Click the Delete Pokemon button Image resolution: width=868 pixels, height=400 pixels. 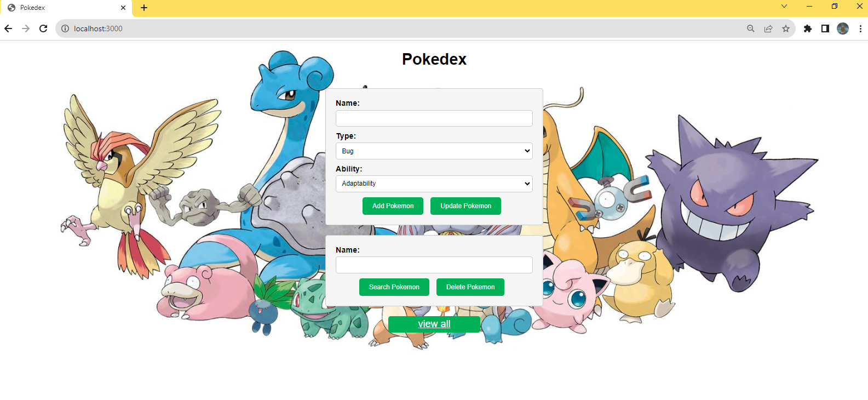(470, 287)
